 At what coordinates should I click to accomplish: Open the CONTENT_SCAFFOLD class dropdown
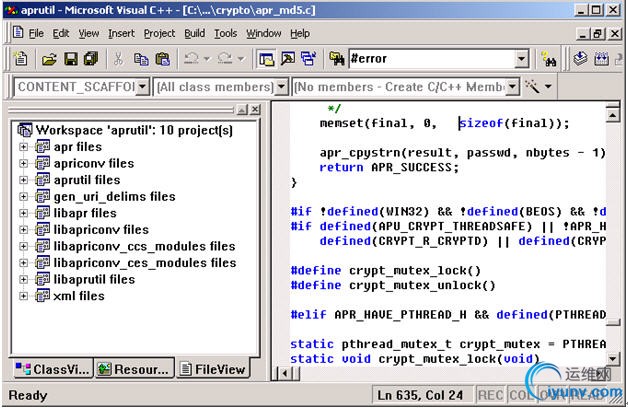pos(142,86)
